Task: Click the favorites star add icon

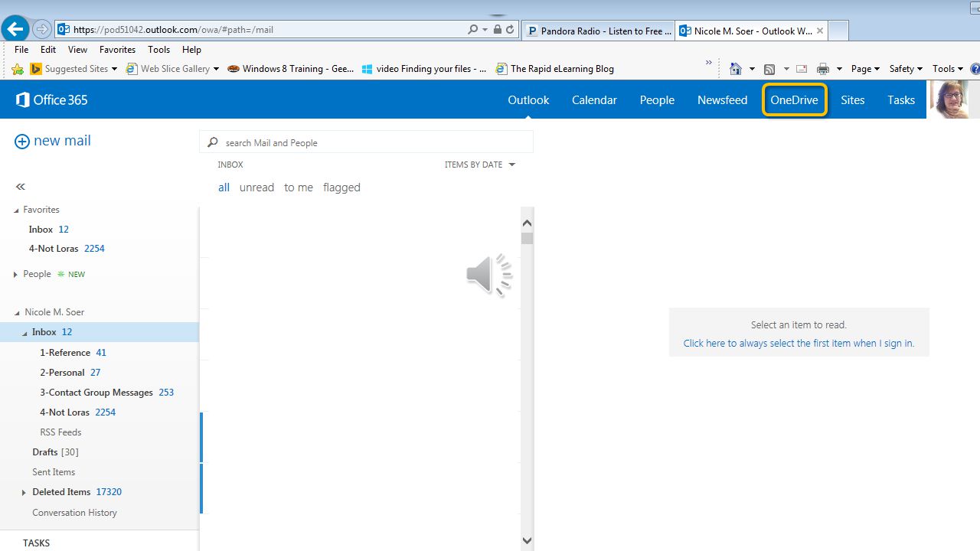Action: pos(18,69)
